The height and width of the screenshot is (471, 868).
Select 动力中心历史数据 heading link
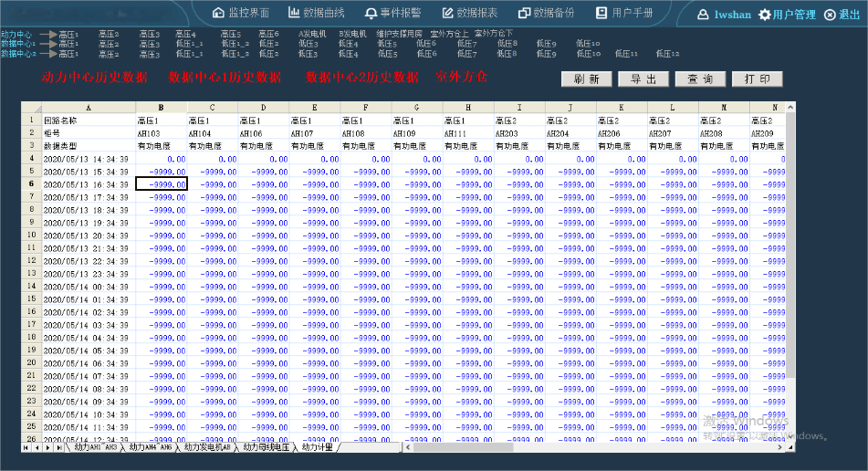94,77
